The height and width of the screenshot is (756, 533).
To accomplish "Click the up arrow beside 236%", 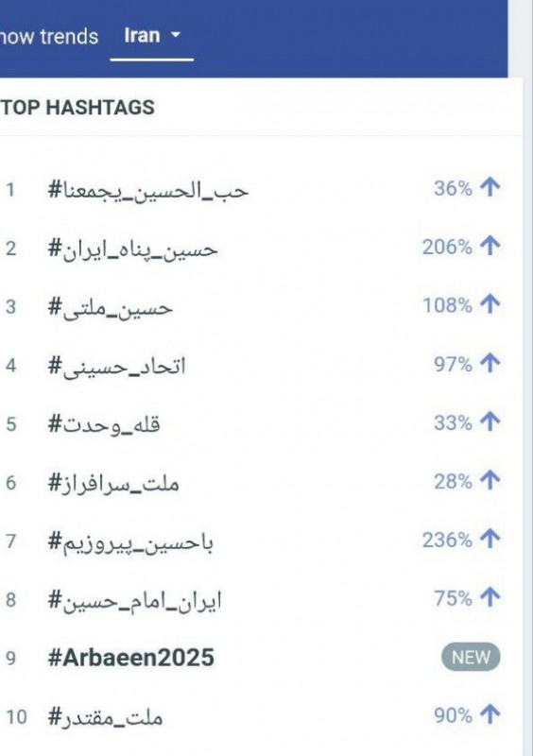I will point(490,539).
